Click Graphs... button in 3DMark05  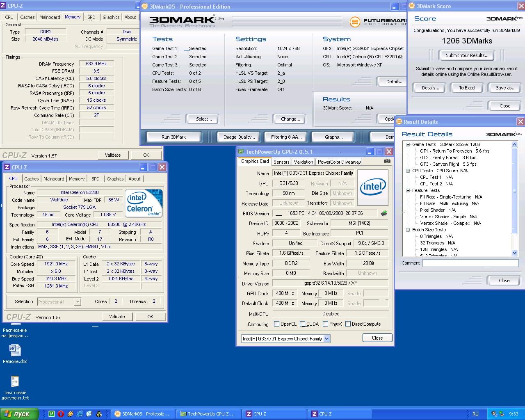[x=333, y=137]
